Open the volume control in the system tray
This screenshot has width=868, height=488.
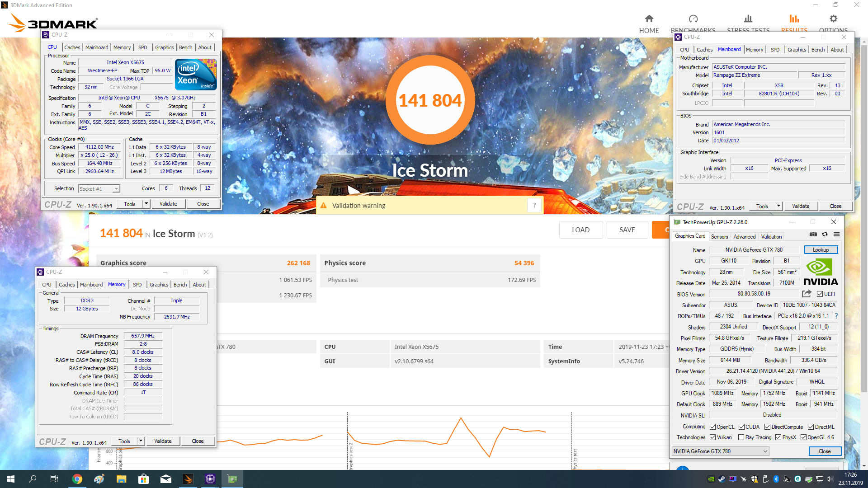click(x=830, y=479)
